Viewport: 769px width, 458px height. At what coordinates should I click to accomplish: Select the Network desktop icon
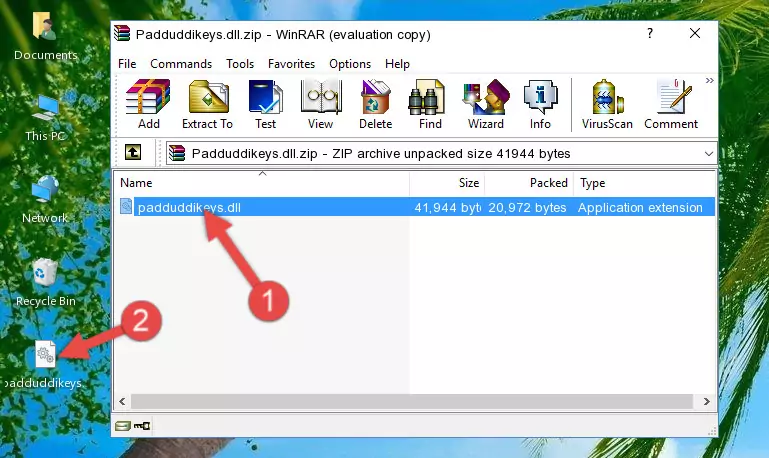point(45,200)
